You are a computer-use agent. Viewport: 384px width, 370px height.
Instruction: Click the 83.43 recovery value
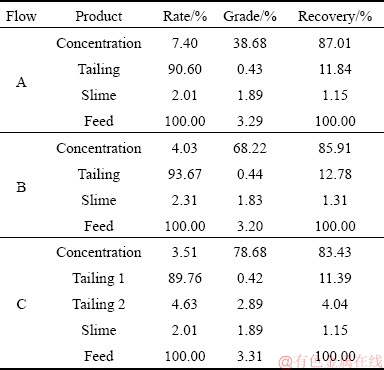click(335, 252)
